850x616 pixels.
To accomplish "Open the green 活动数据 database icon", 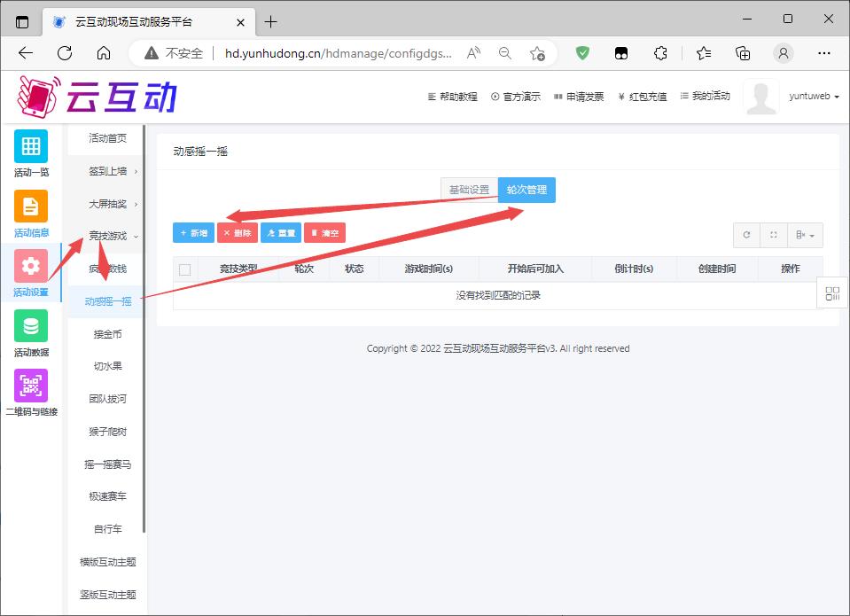I will click(31, 326).
